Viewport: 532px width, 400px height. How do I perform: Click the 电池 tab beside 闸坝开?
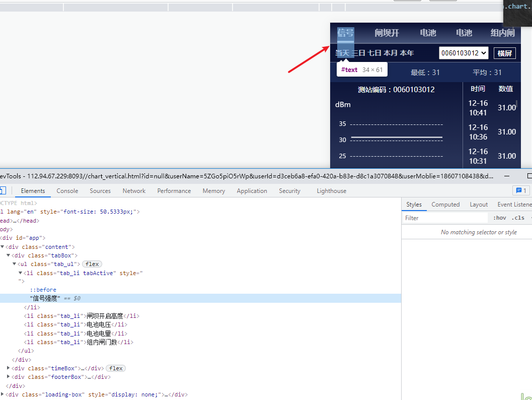click(428, 33)
